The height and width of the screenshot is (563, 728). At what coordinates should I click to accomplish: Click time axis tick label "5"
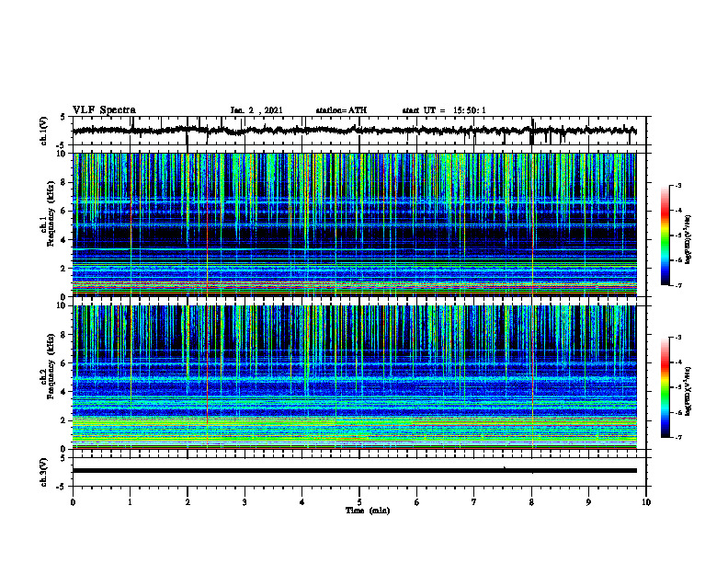[359, 502]
